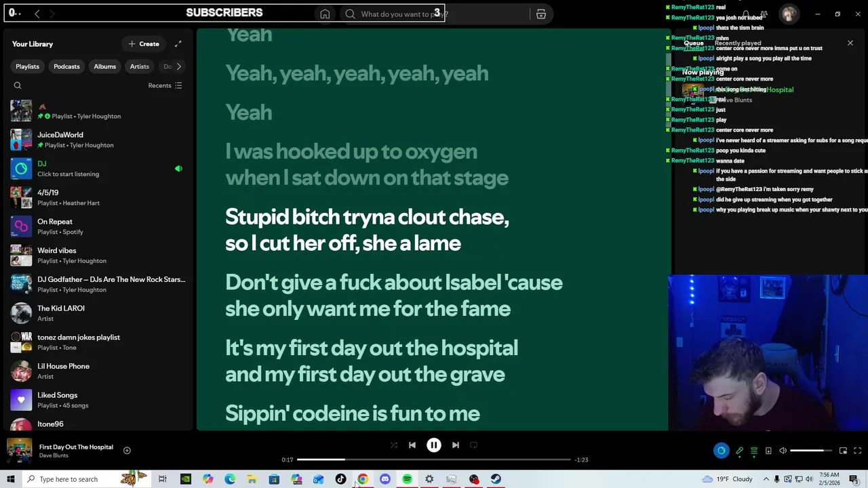Click the Create button in library
This screenshot has width=868, height=488.
[144, 44]
